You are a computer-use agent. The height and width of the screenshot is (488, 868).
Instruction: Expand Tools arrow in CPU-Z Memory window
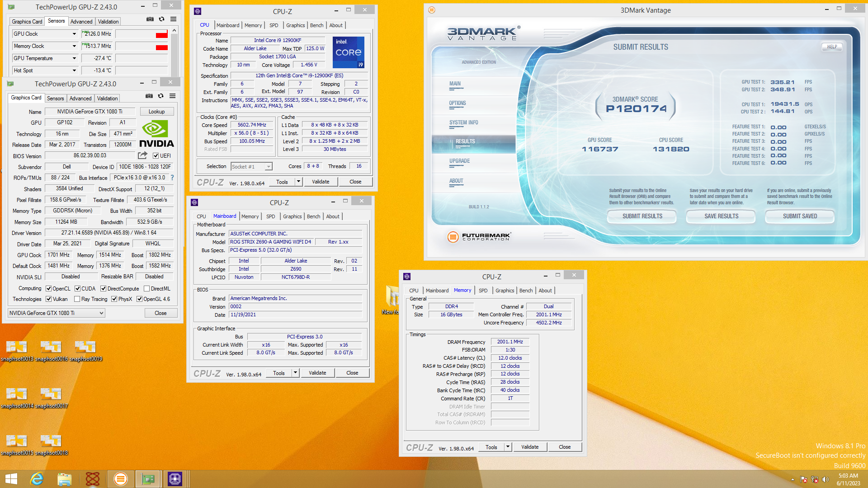[x=508, y=447]
